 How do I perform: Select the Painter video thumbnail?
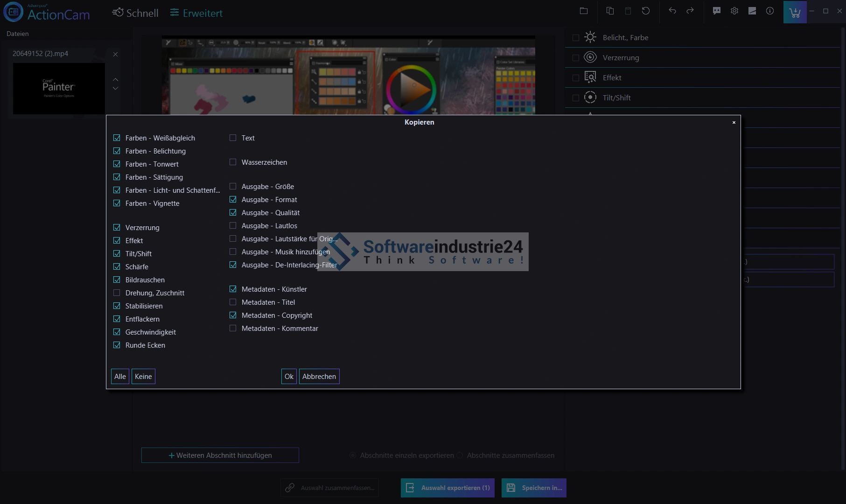click(x=59, y=89)
